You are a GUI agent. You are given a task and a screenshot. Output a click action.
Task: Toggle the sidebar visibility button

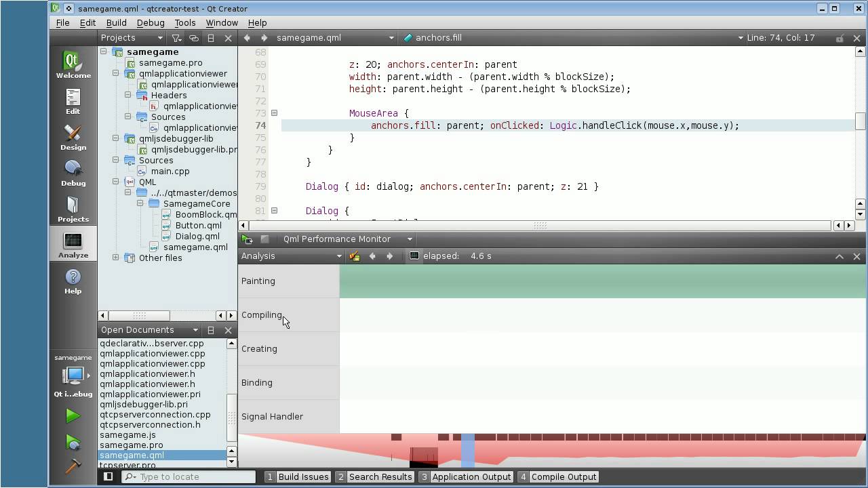108,476
